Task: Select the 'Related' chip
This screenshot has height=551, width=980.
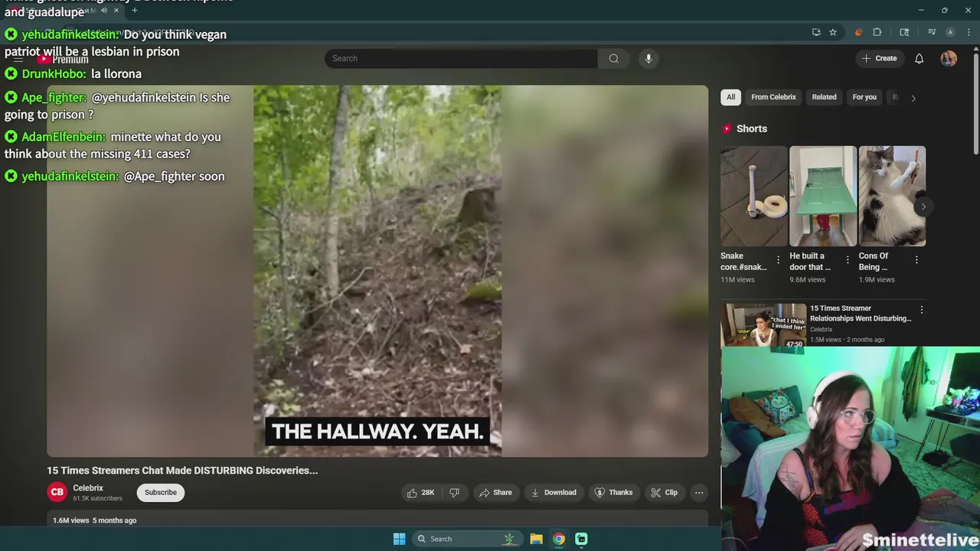Action: (824, 97)
